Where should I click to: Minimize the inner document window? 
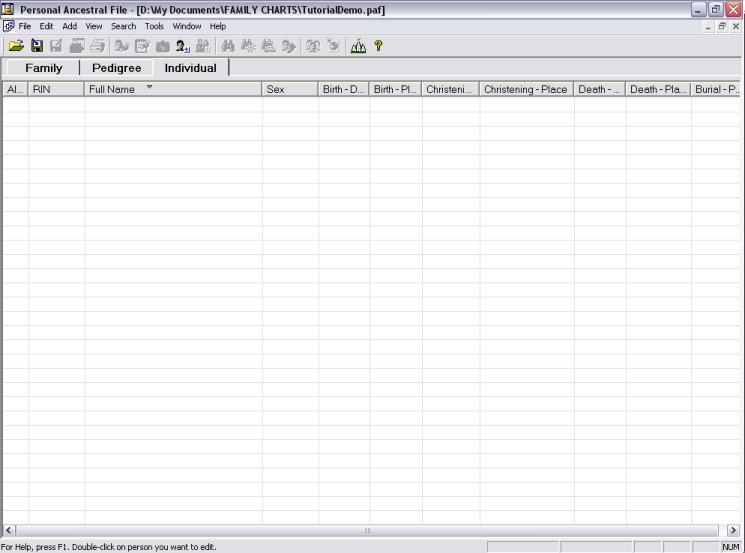point(708,27)
